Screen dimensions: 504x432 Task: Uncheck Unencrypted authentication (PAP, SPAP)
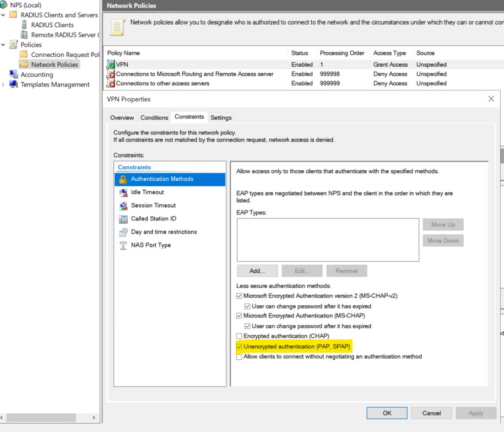click(x=239, y=347)
